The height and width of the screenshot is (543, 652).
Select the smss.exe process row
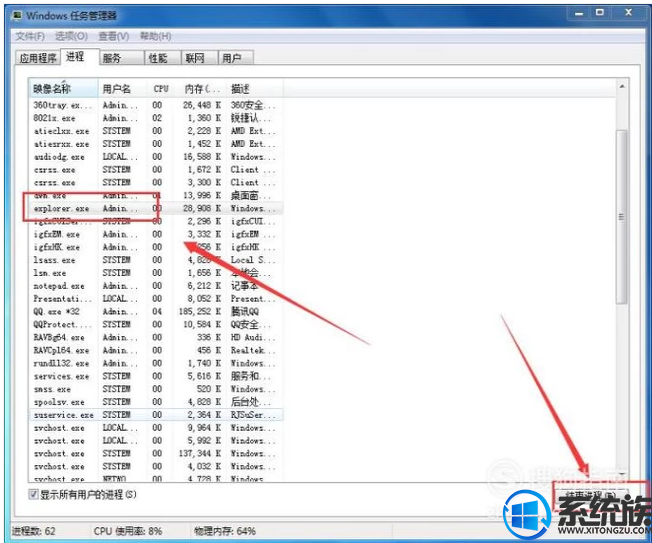156,389
